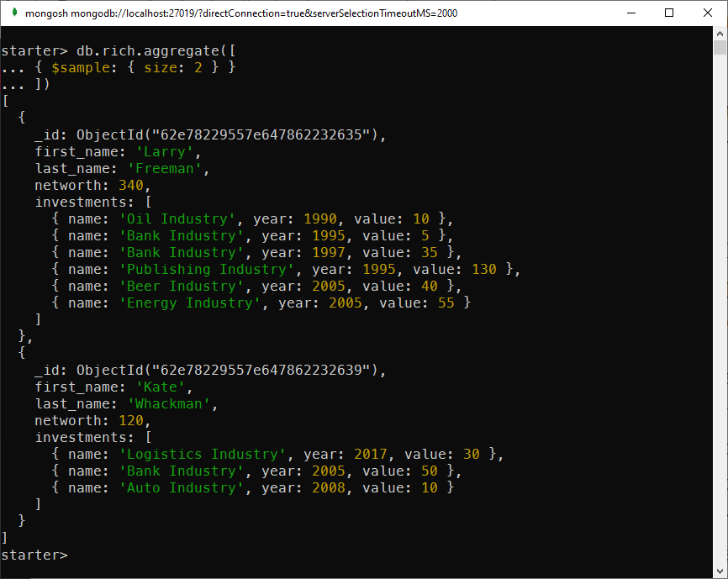Click 'Bank Industry' in the 1995 row

pyautogui.click(x=181, y=235)
